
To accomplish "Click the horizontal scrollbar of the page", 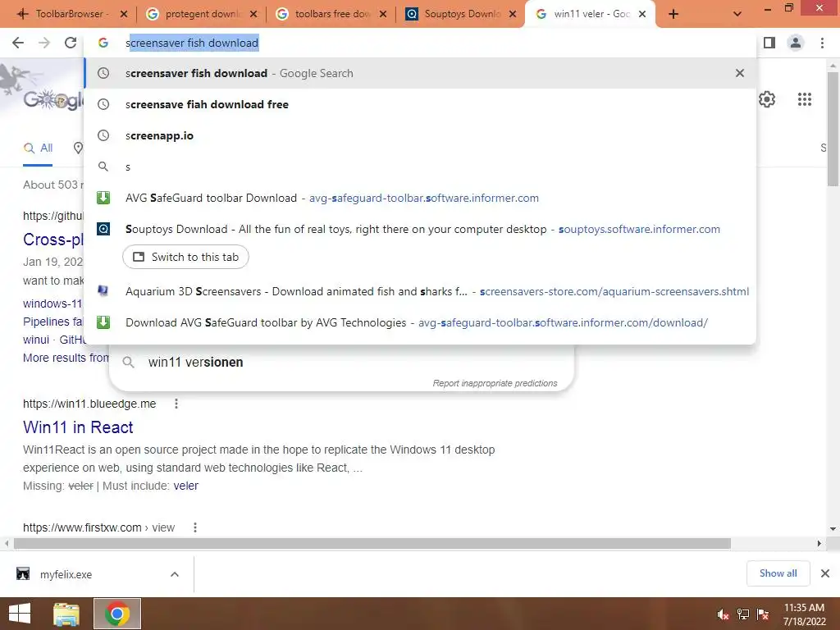I will tap(372, 544).
